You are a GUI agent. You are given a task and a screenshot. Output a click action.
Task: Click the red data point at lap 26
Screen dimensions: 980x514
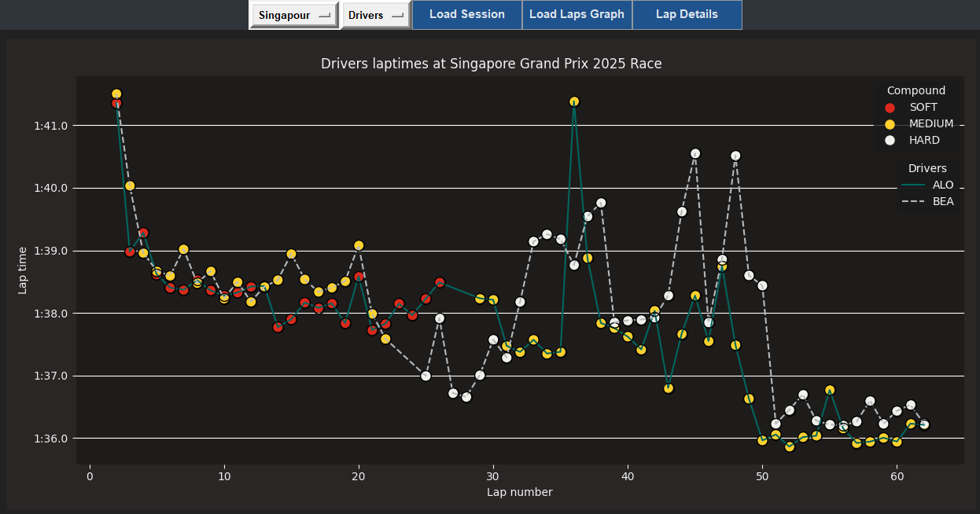[440, 282]
